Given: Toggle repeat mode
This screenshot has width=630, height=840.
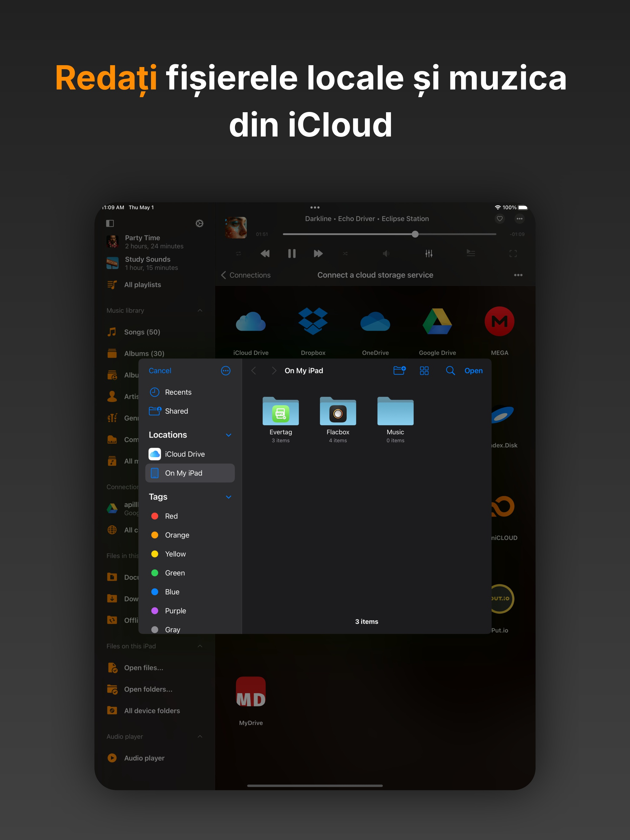Looking at the screenshot, I should pos(238,254).
